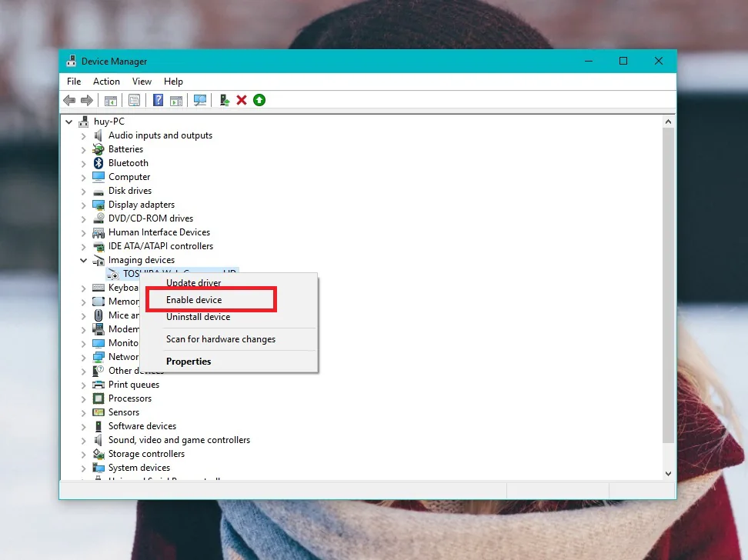Choose Enable device in the context menu
This screenshot has width=748, height=560.
[229, 300]
